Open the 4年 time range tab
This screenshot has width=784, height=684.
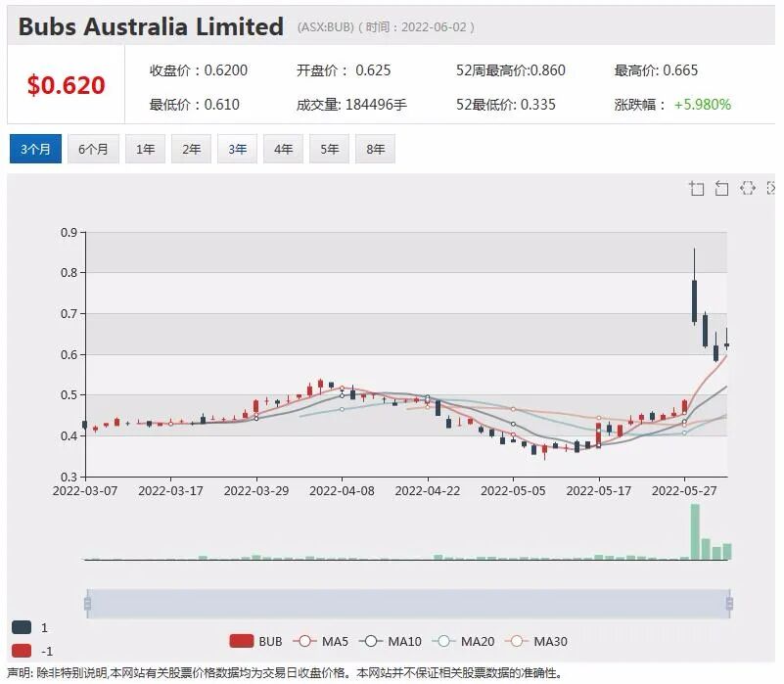pos(284,149)
